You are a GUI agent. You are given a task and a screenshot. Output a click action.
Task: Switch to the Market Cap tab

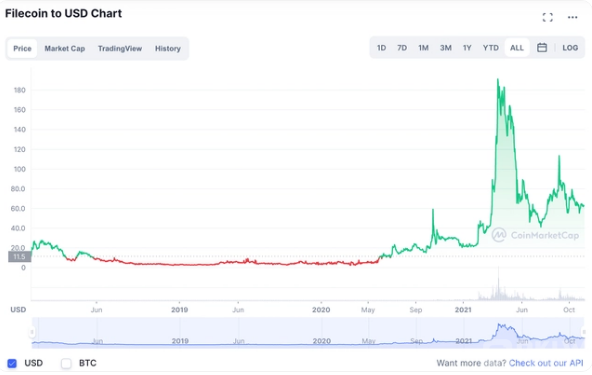point(65,48)
